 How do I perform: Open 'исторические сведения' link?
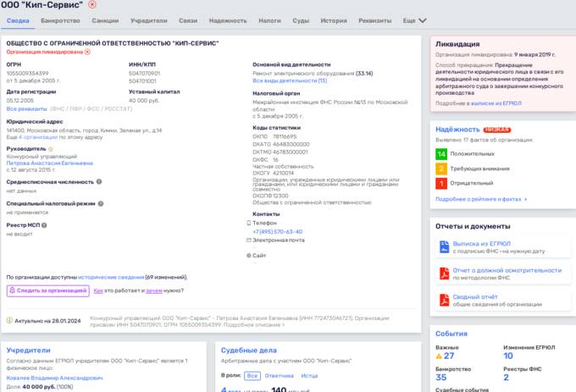tap(111, 277)
